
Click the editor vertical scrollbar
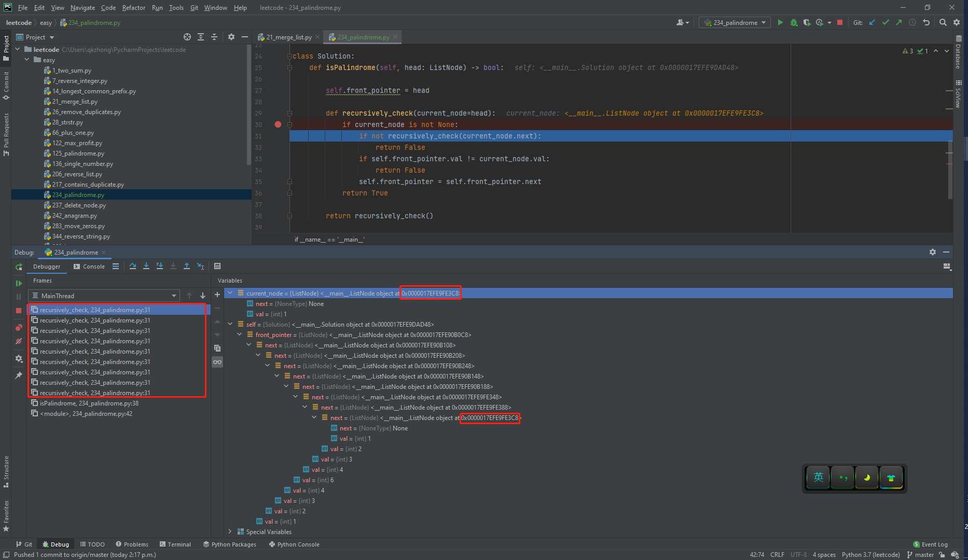tap(950, 169)
